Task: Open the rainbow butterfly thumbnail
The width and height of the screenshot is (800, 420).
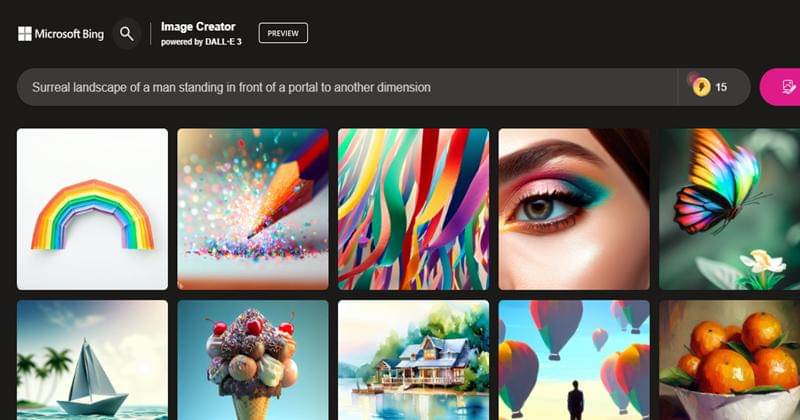Action: coord(730,209)
